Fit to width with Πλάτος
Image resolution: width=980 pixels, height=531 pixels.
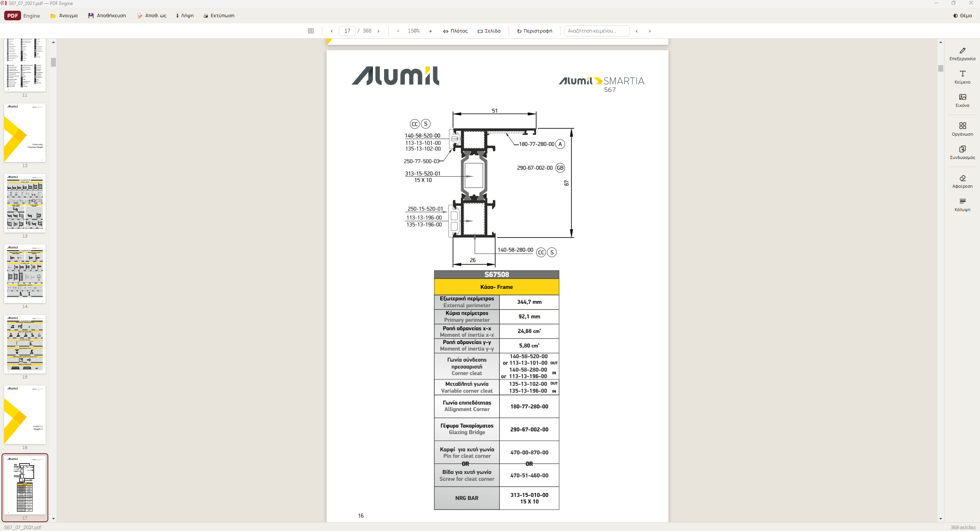tap(455, 31)
